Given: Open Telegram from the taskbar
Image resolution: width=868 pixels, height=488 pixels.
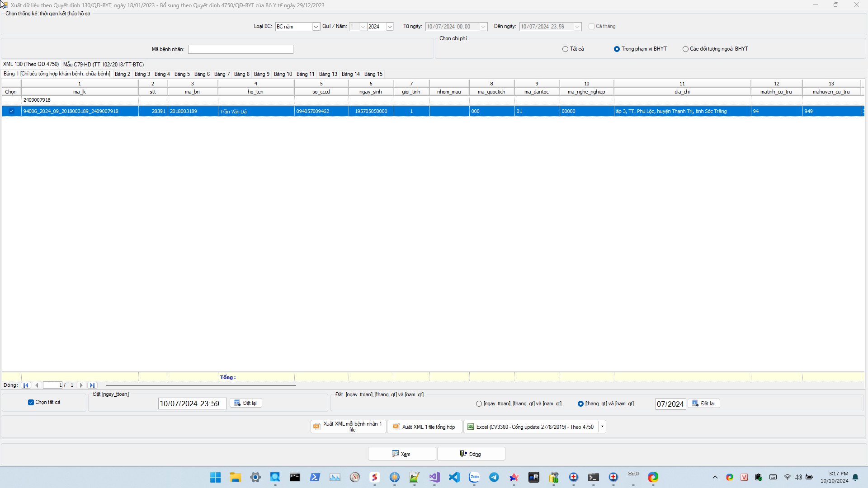Looking at the screenshot, I should (494, 477).
